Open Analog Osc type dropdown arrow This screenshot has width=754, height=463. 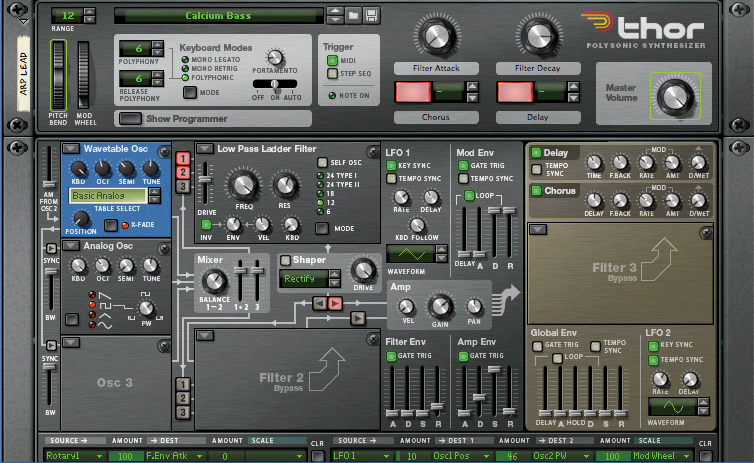pos(71,246)
